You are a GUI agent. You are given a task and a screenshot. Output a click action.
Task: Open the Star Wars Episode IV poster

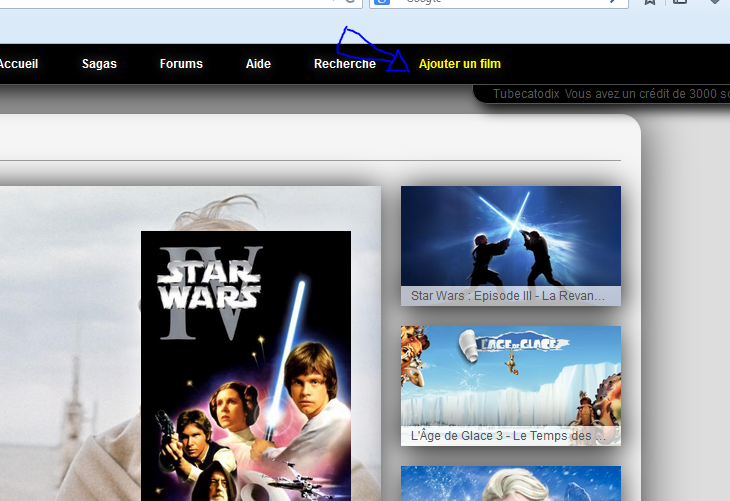[x=245, y=365]
